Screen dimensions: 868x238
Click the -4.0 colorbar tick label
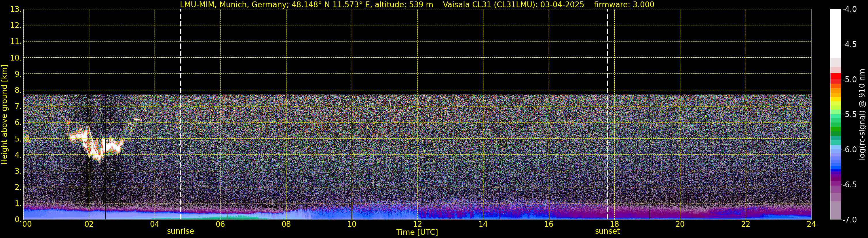[x=849, y=10]
